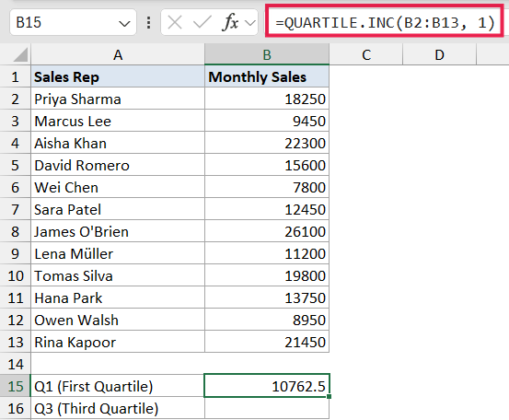Click the cell 'David Romero'

pyautogui.click(x=118, y=166)
